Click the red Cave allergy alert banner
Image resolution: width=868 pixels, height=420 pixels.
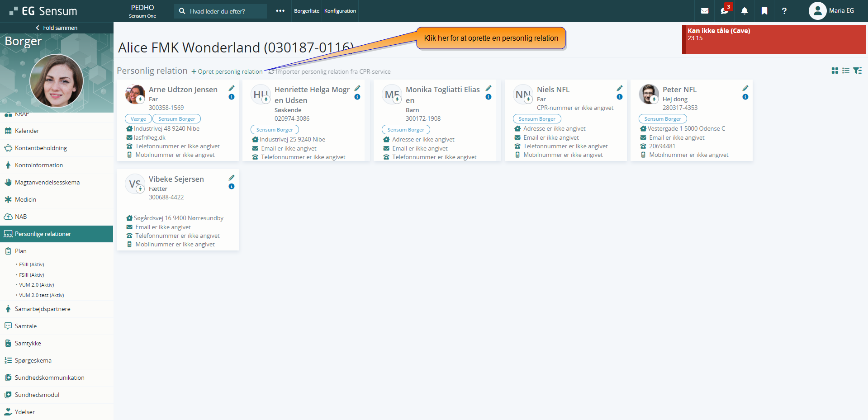tap(773, 39)
